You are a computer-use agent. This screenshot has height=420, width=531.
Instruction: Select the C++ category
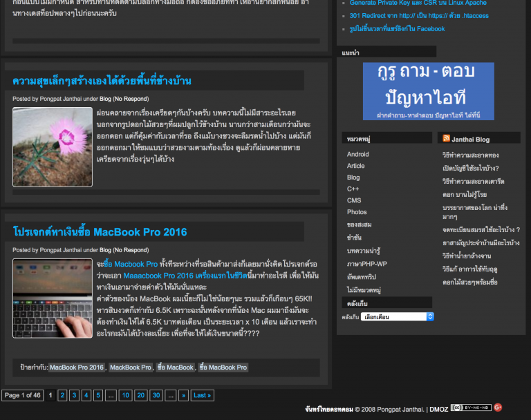pyautogui.click(x=353, y=189)
